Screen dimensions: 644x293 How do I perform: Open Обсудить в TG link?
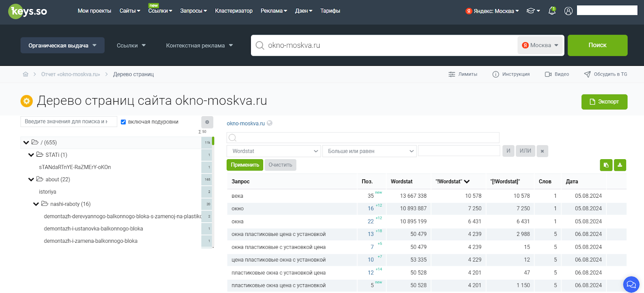pyautogui.click(x=605, y=74)
